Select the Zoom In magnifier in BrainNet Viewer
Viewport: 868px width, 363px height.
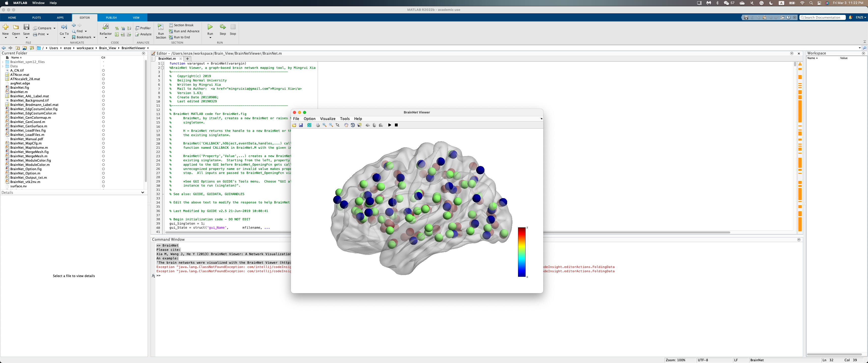(324, 125)
